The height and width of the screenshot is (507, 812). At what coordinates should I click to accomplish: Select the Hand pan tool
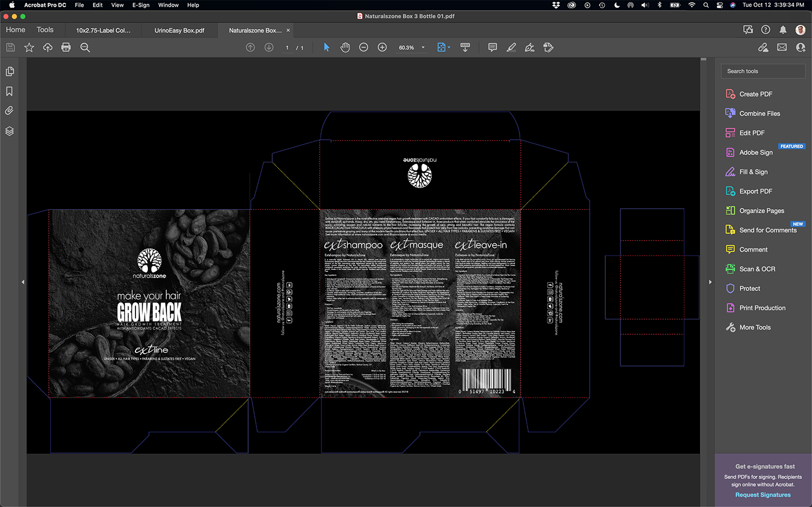pyautogui.click(x=345, y=48)
